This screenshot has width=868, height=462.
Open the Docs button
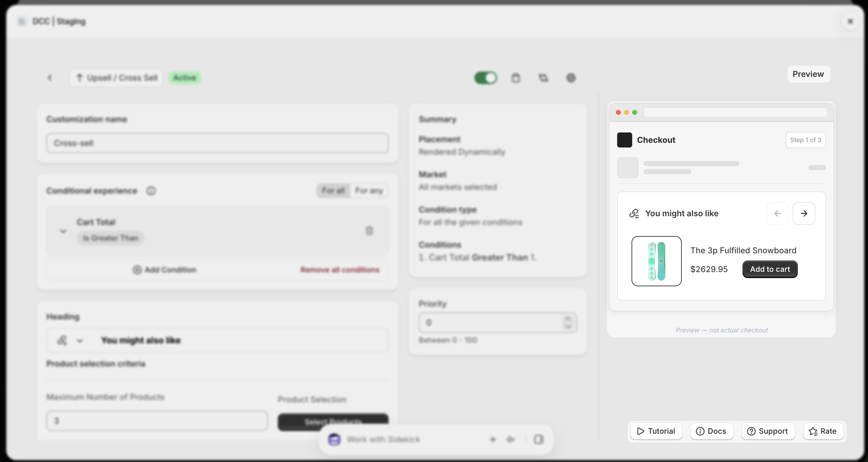[x=712, y=431]
